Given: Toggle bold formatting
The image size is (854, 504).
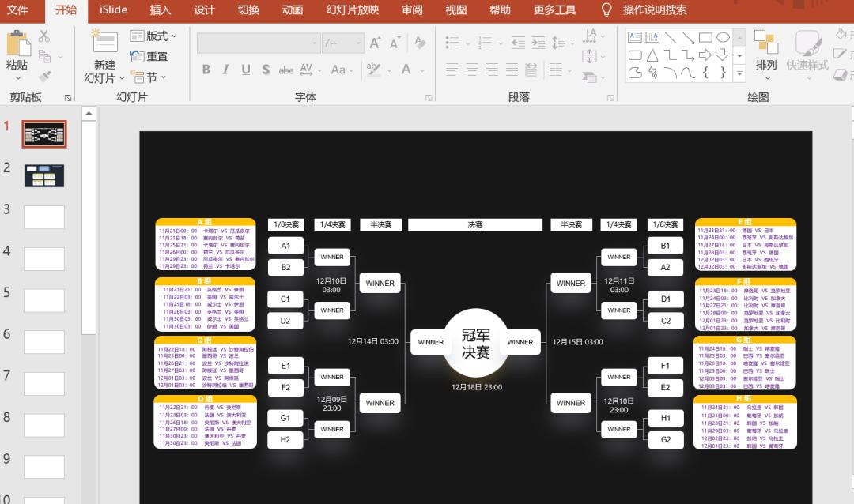Looking at the screenshot, I should pos(206,70).
